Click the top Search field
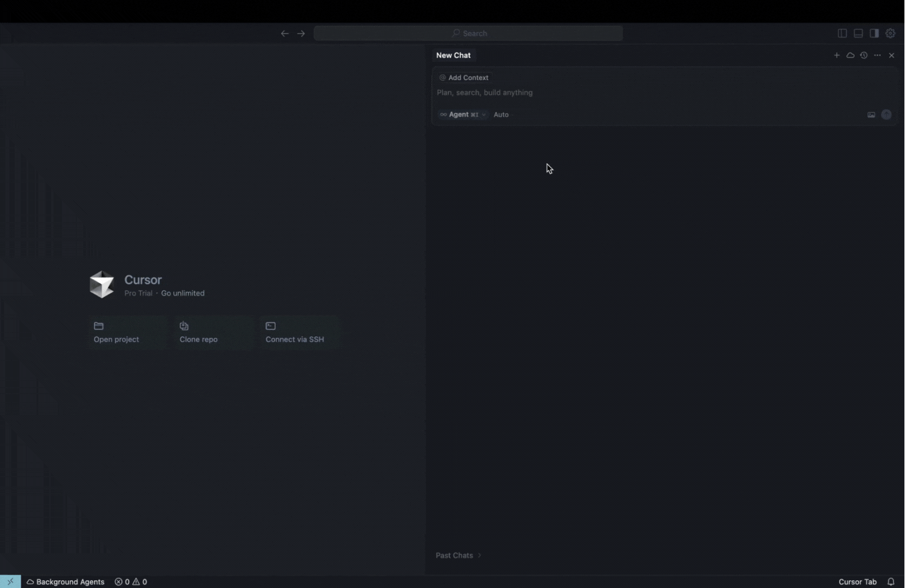This screenshot has height=588, width=905. coord(468,34)
